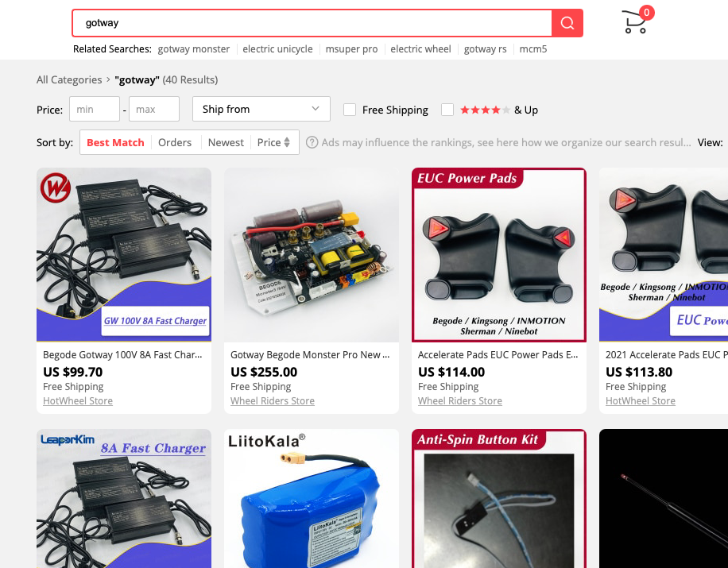The width and height of the screenshot is (728, 568).
Task: Open related search electric wheel
Action: tap(420, 49)
